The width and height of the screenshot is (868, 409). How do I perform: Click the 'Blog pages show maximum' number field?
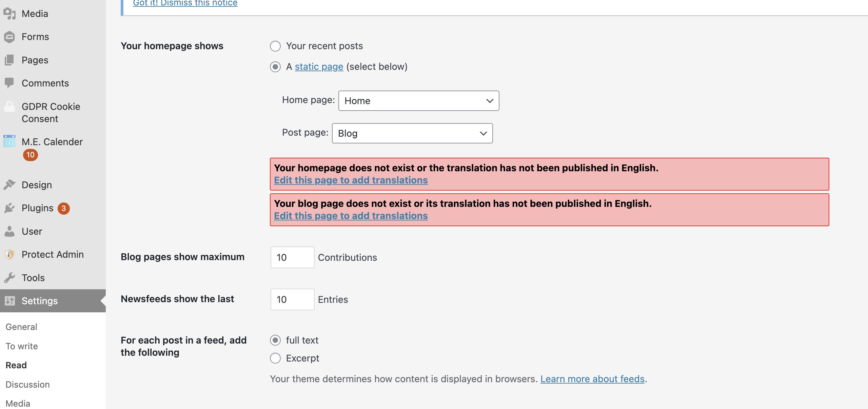(x=292, y=257)
